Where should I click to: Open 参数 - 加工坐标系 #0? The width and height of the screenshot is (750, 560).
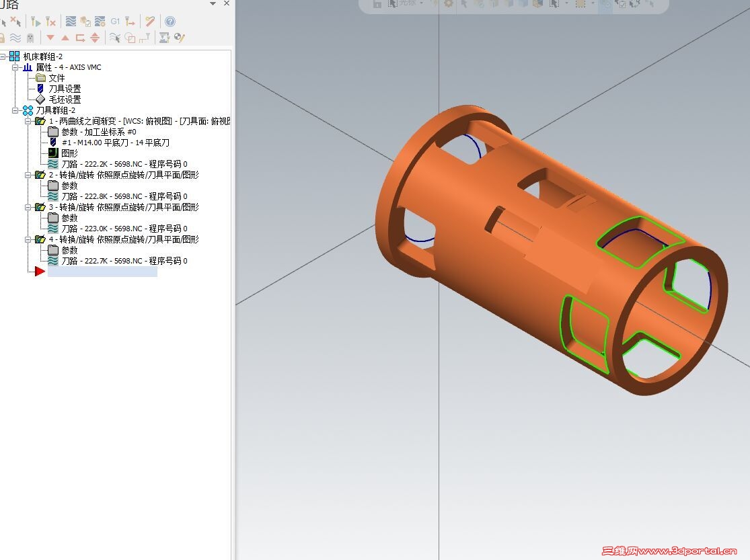point(99,132)
